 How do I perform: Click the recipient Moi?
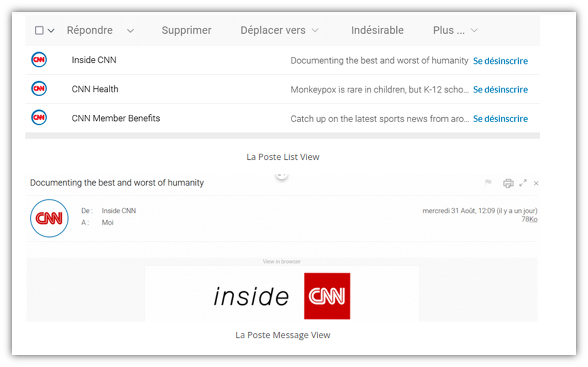108,223
